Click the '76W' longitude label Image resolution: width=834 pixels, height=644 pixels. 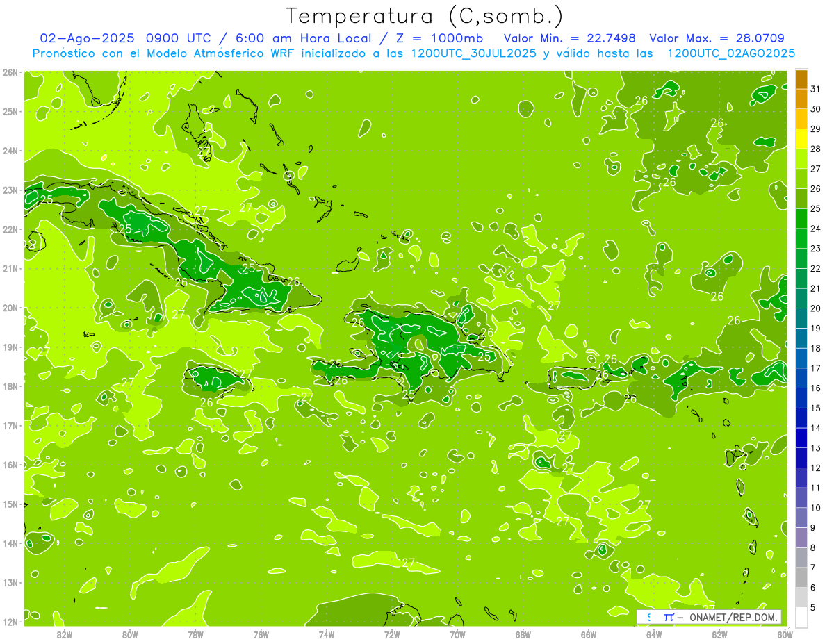pos(261,634)
